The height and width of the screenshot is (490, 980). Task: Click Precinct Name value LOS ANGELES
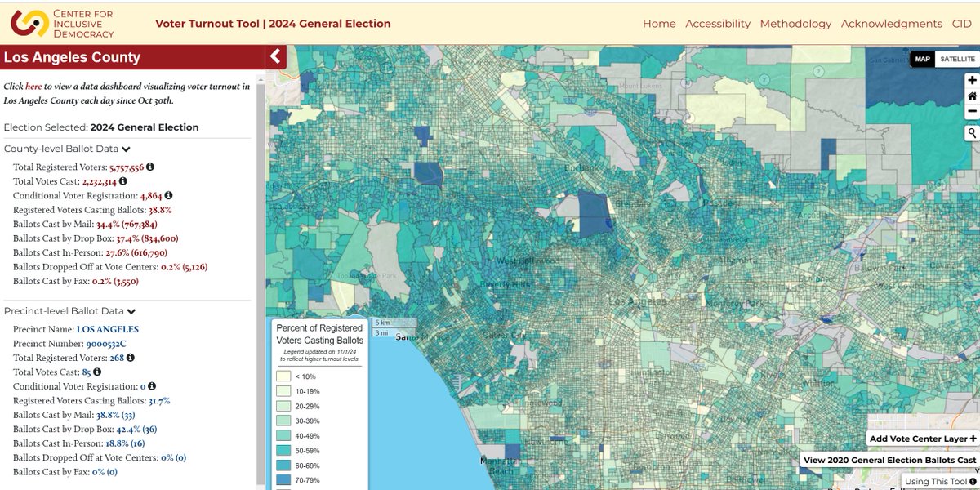pyautogui.click(x=107, y=329)
